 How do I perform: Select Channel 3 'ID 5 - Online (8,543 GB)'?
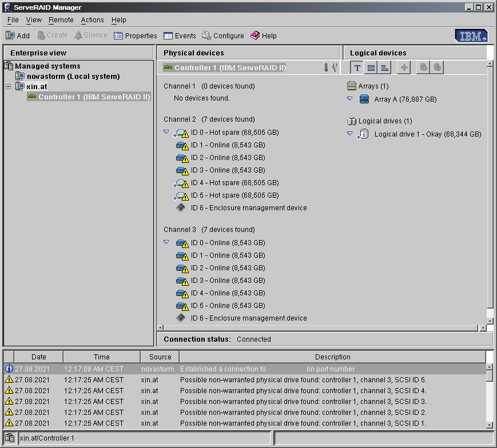tap(228, 306)
